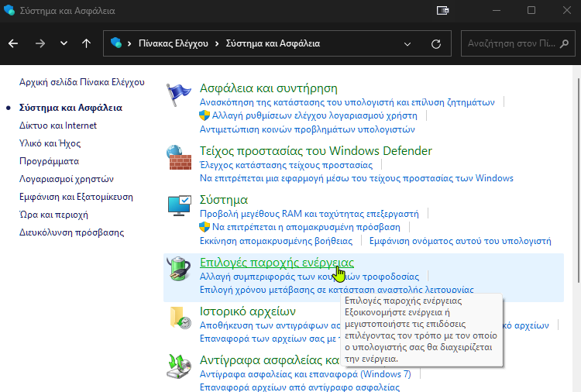Open Να επιτρέπεται η απομακρυσμένη πρόσβαση
581x392 pixels.
pos(306,227)
